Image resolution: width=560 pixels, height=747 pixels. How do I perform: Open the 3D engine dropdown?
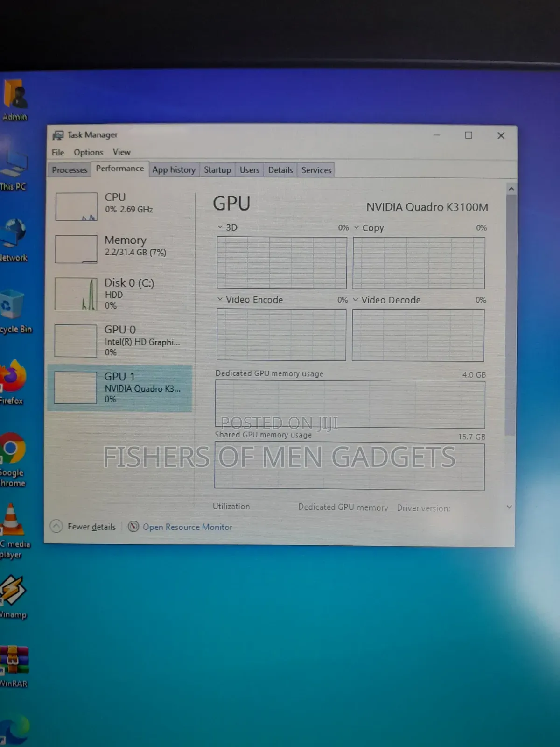(220, 227)
